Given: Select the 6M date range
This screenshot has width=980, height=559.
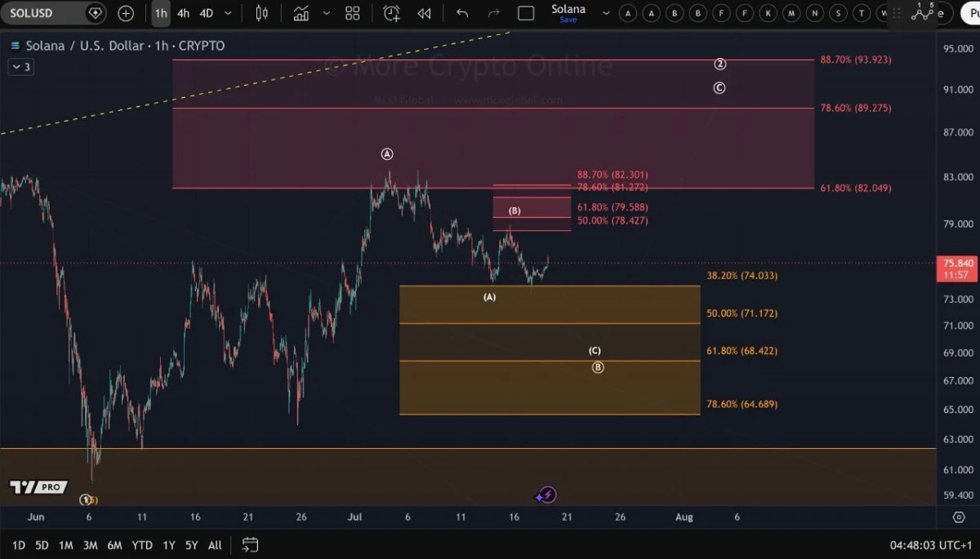Looking at the screenshot, I should [114, 545].
